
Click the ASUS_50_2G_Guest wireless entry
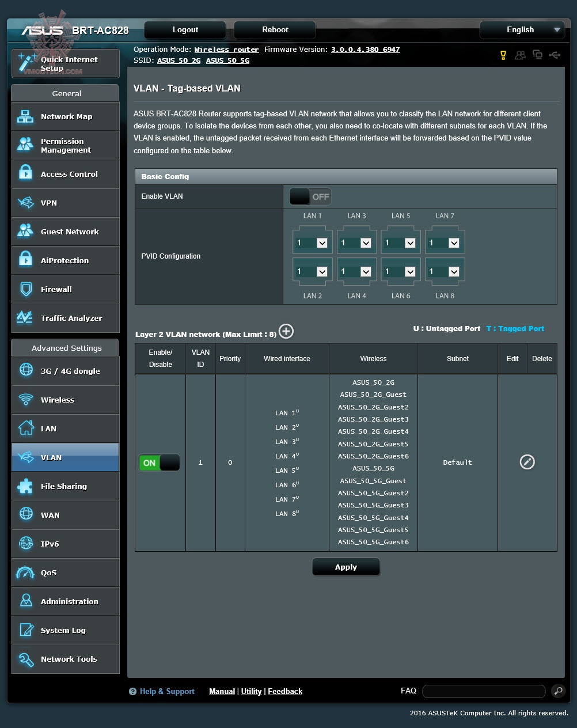373,395
